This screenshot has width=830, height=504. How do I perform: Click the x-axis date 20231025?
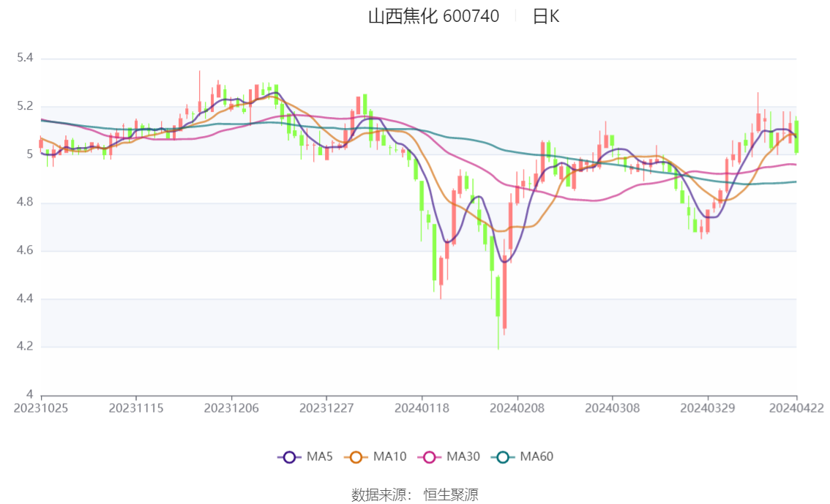pos(41,408)
